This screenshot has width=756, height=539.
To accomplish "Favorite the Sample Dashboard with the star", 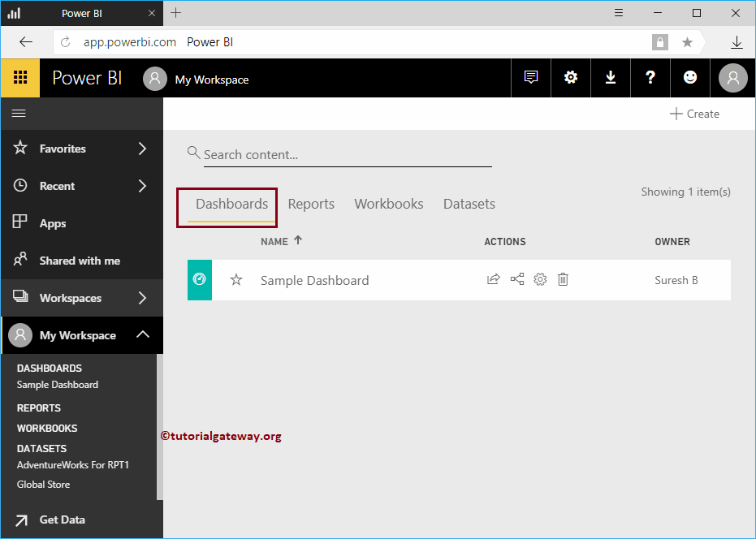I will pos(235,279).
